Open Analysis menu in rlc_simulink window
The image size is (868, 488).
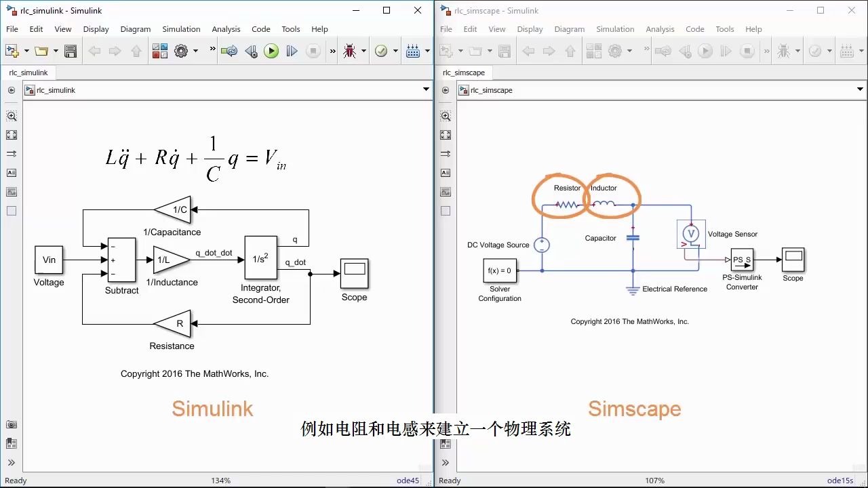pyautogui.click(x=226, y=29)
